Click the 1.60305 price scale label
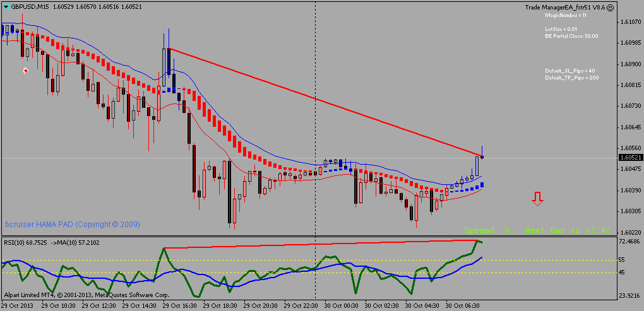The height and width of the screenshot is (311, 644). (629, 211)
